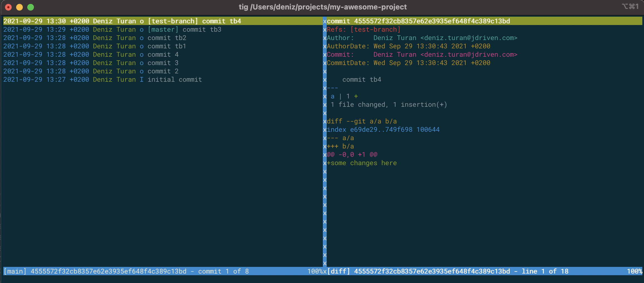This screenshot has height=283, width=644.
Task: Click the graph node 'o' beside commit tb3
Action: pyautogui.click(x=142, y=29)
